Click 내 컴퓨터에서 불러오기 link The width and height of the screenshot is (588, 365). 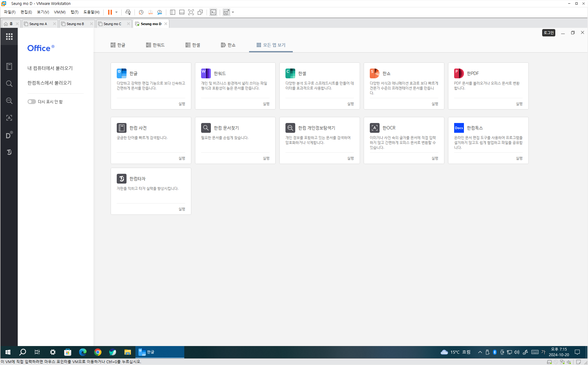tap(50, 68)
